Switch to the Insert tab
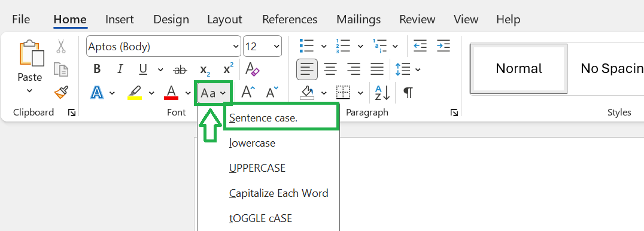644x231 pixels. click(120, 19)
